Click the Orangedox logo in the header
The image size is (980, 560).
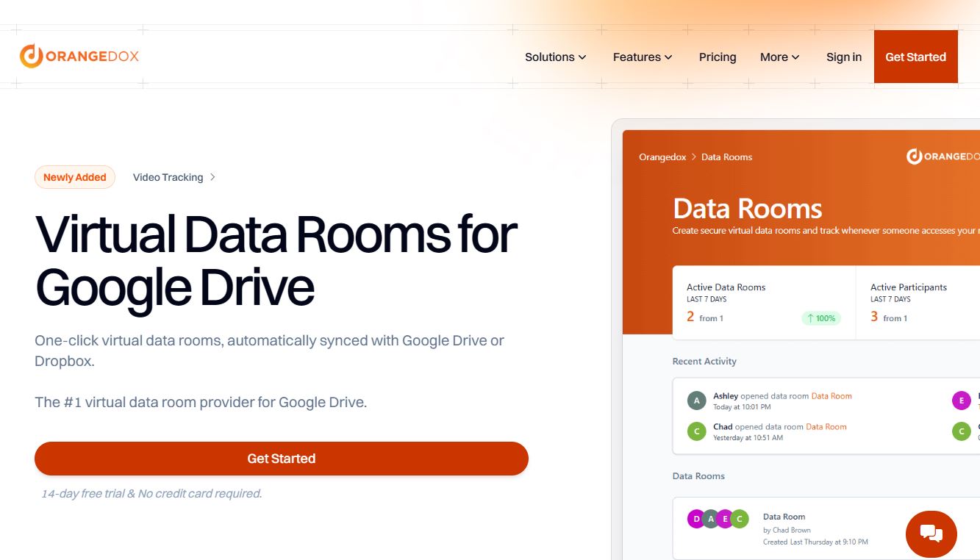coord(79,55)
